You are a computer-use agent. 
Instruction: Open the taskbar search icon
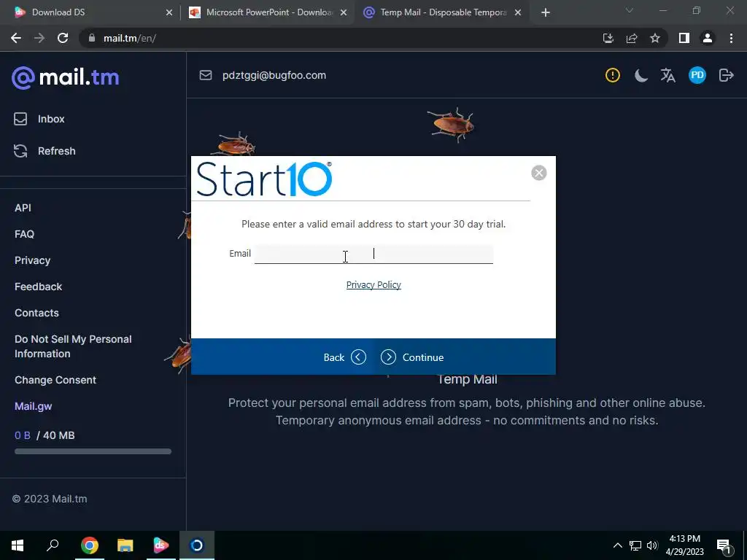click(x=53, y=545)
